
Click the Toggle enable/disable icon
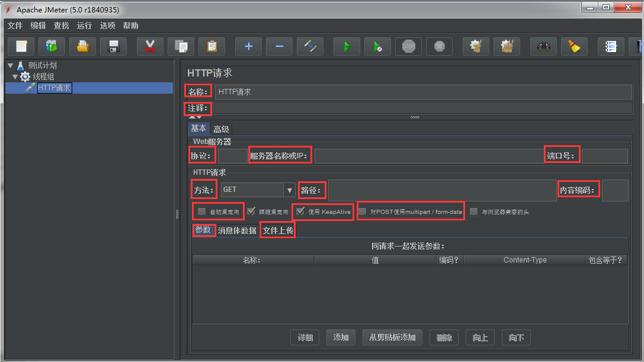[310, 46]
